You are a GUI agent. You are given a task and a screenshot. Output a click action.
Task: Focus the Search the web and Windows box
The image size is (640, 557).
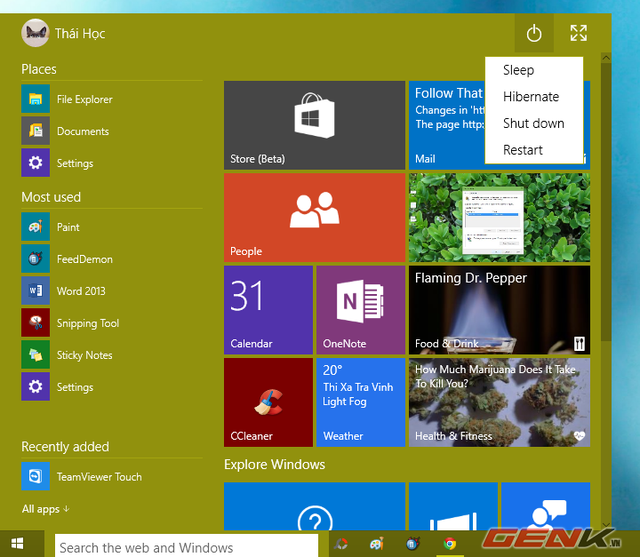point(187,547)
